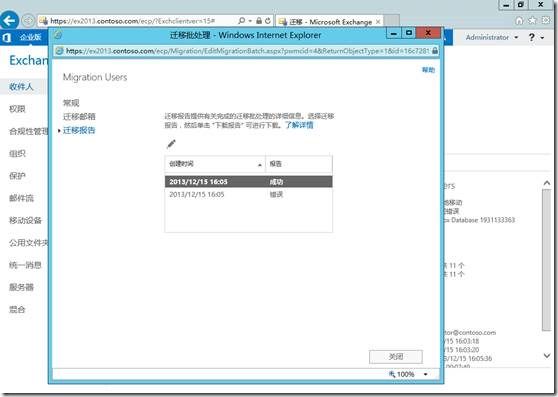Open the Administrator account dropdown
The width and height of the screenshot is (558, 397).
[492, 37]
